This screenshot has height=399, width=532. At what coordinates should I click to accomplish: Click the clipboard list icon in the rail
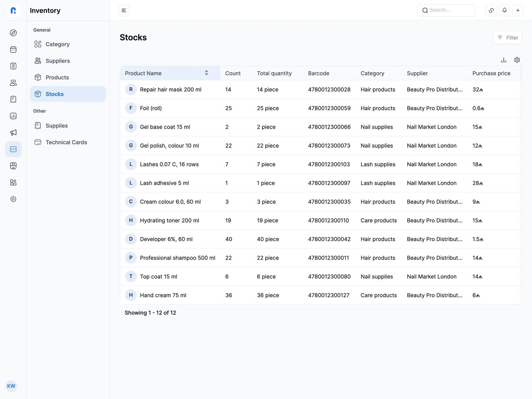click(13, 66)
